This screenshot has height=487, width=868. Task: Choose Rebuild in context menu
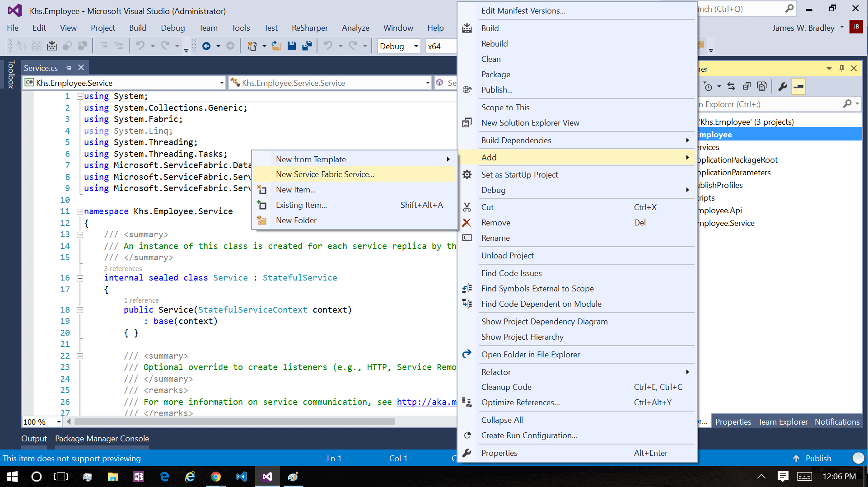pyautogui.click(x=577, y=44)
